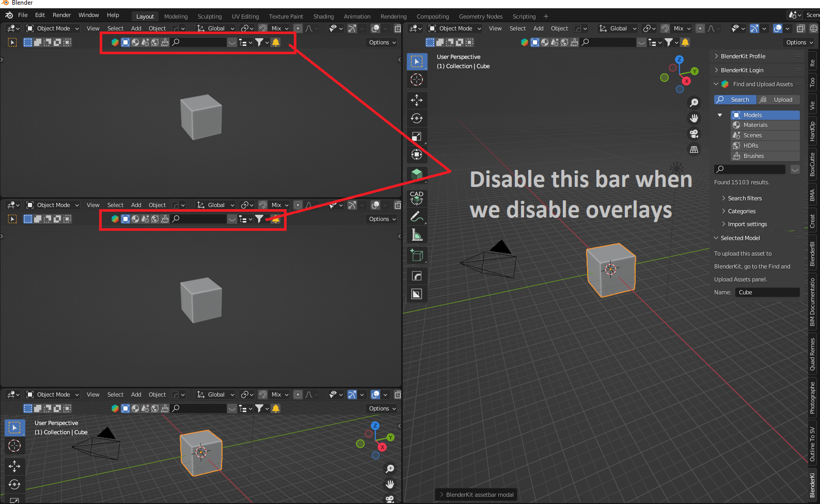Open the Render menu

pos(61,15)
